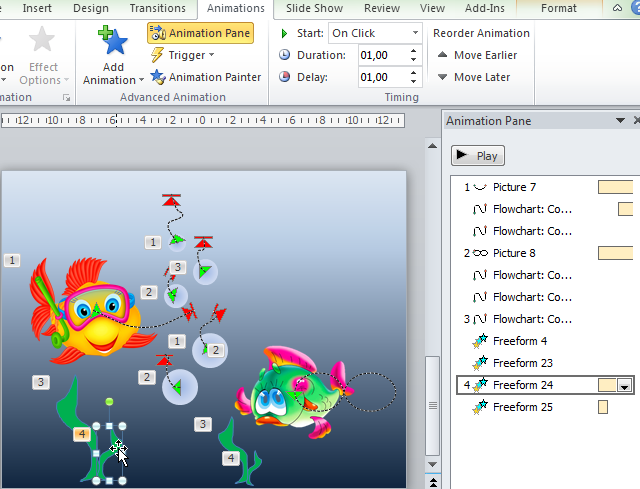Open Animation Pane options dropdown arrow
The width and height of the screenshot is (640, 489).
622,121
